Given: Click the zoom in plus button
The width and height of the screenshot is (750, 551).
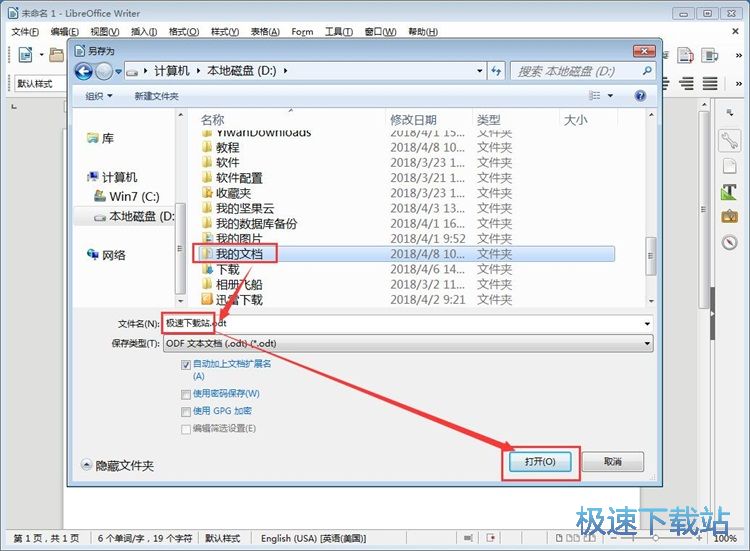Looking at the screenshot, I should 699,538.
